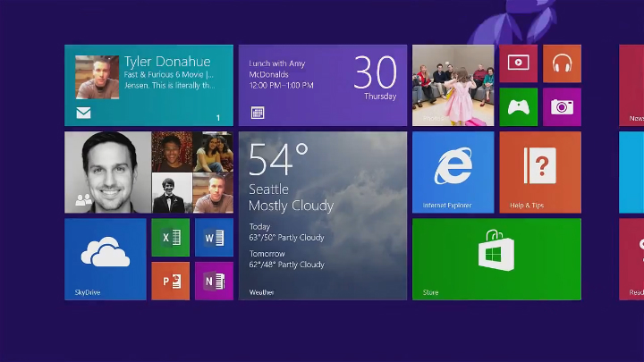Open the Camera app tile
The width and height of the screenshot is (644, 362).
pyautogui.click(x=562, y=107)
